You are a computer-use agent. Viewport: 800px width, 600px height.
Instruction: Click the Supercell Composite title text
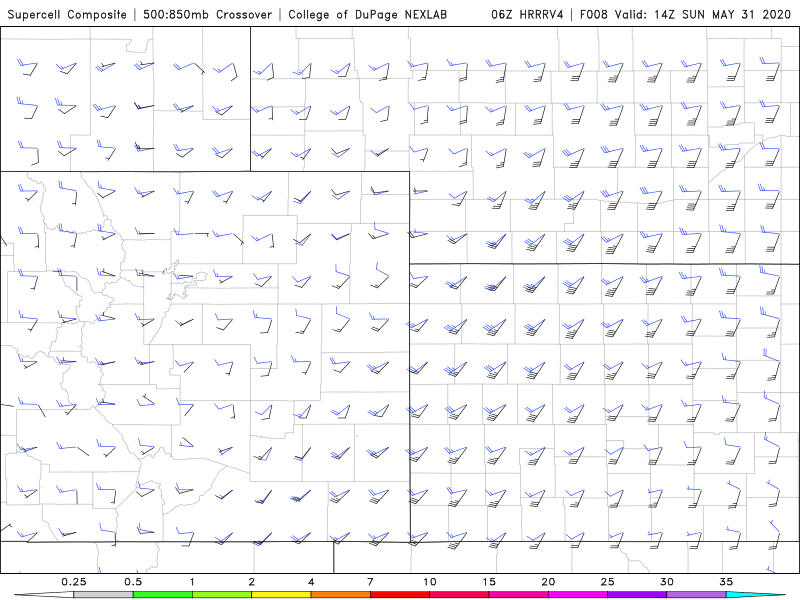coord(67,14)
